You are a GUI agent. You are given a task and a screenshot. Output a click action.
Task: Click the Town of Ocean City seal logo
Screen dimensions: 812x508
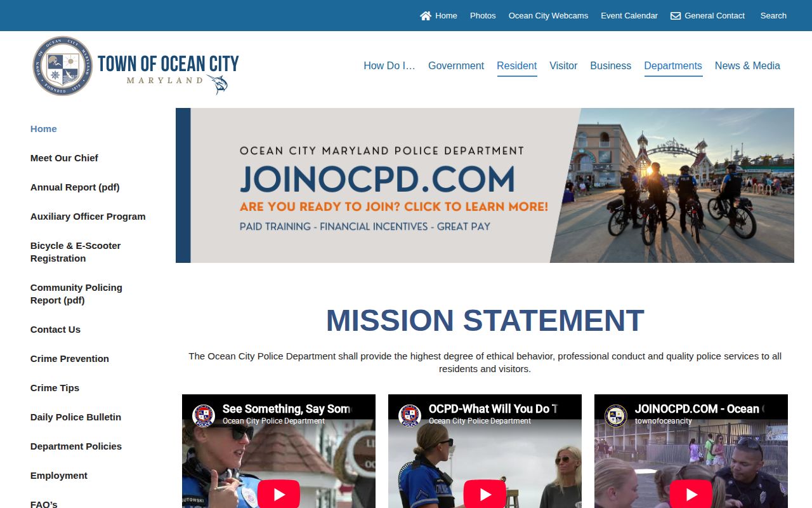coord(63,66)
